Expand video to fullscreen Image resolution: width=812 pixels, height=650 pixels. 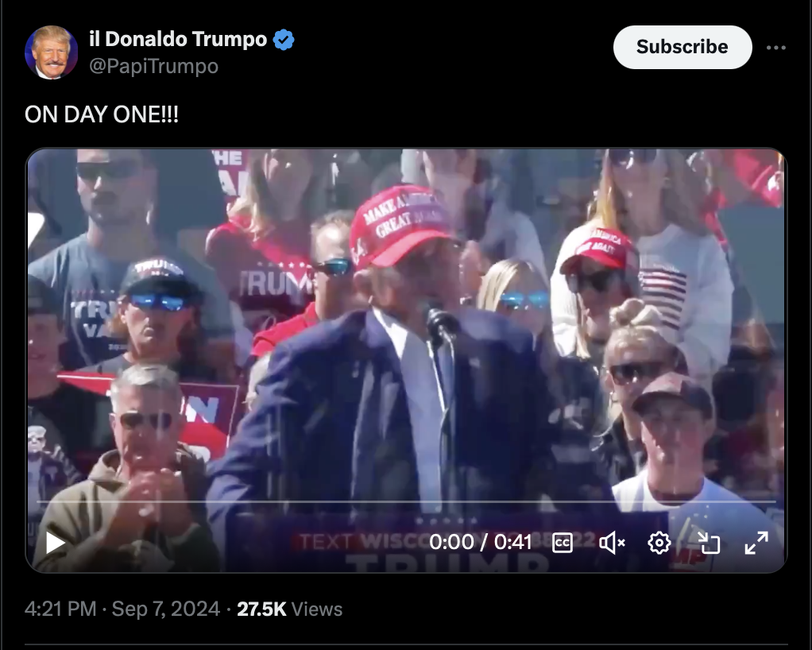coord(756,543)
